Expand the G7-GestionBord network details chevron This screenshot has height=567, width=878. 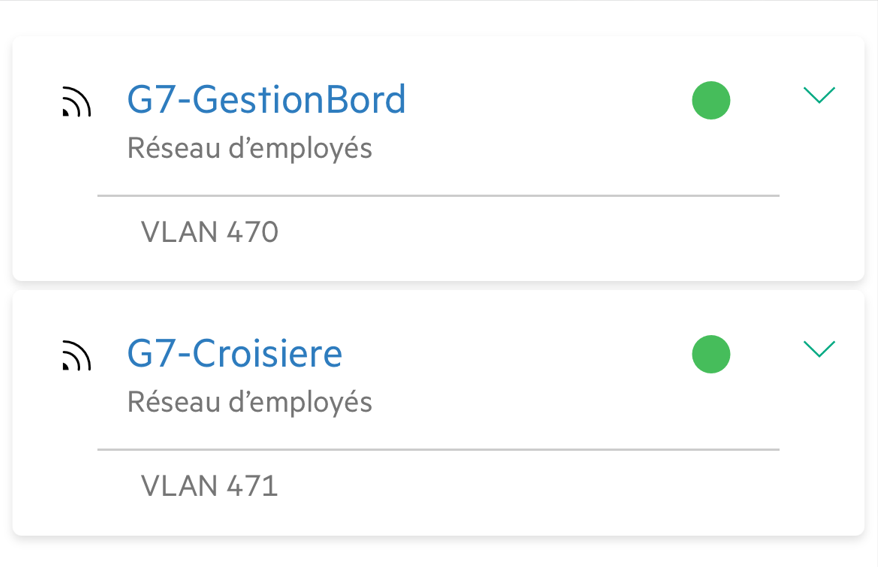click(x=819, y=95)
